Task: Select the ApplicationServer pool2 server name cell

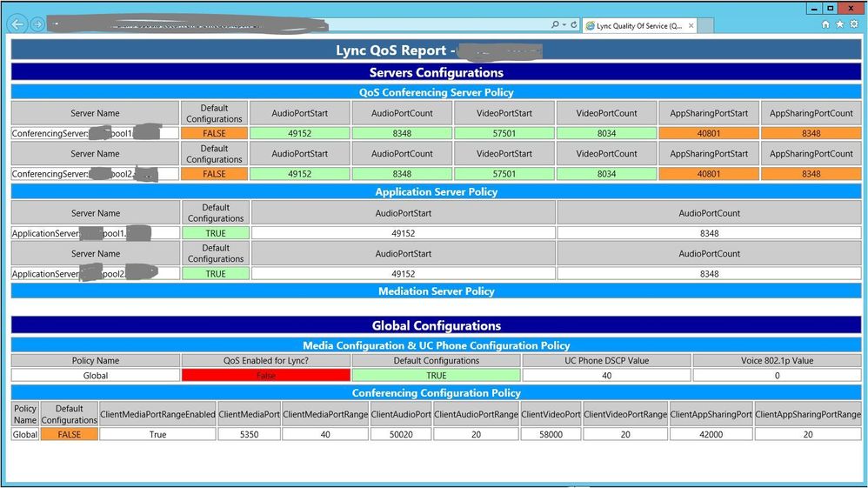Action: 95,274
